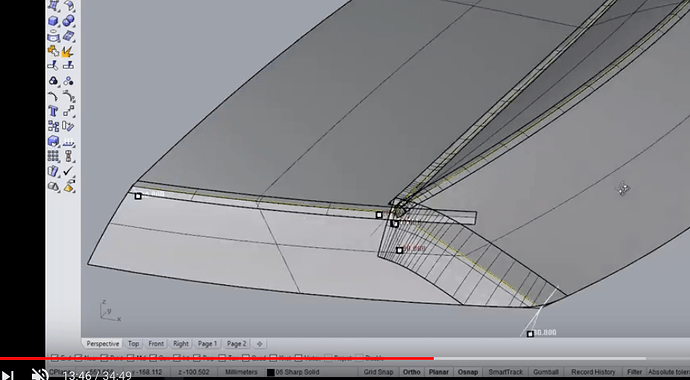
Task: Click the Gumball status bar button
Action: [x=546, y=372]
